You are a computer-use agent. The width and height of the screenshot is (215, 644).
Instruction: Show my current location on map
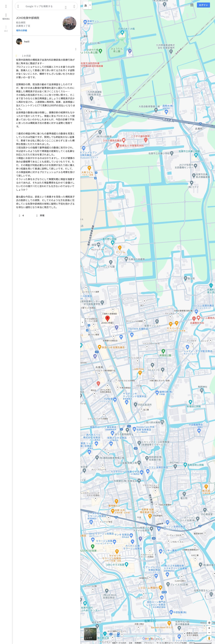tap(209, 623)
